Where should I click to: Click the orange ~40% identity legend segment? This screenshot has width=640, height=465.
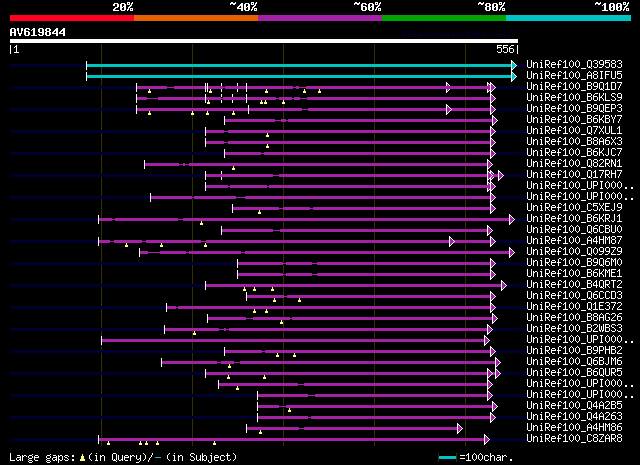pyautogui.click(x=196, y=18)
